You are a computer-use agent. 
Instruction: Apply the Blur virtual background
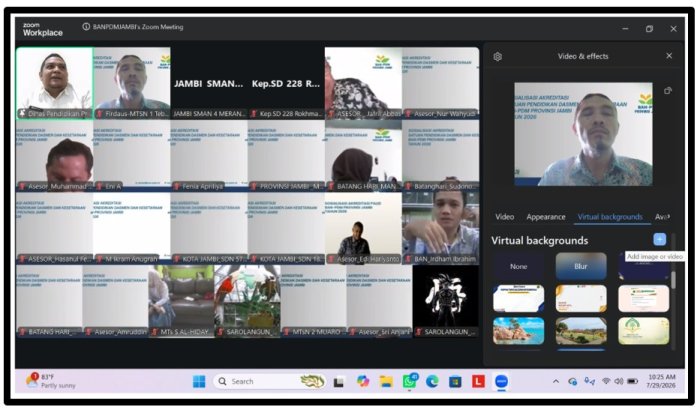tap(581, 266)
